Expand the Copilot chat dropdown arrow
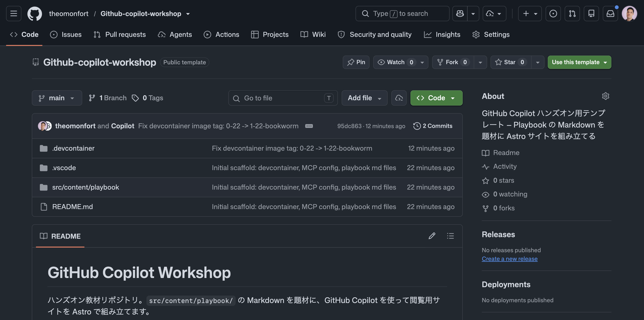 (x=473, y=14)
